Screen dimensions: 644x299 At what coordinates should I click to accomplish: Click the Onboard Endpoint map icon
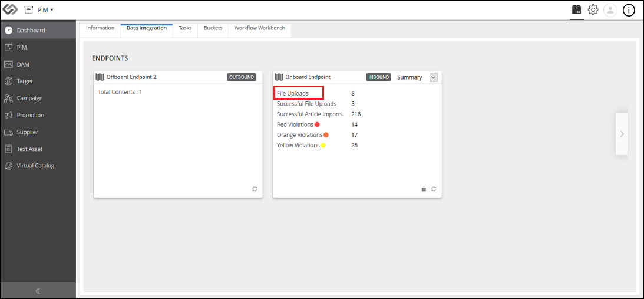[x=279, y=77]
